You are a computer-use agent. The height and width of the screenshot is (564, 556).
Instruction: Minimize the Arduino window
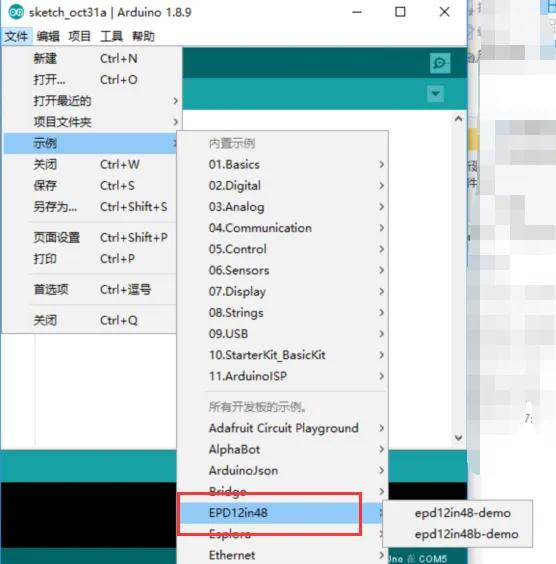357,12
